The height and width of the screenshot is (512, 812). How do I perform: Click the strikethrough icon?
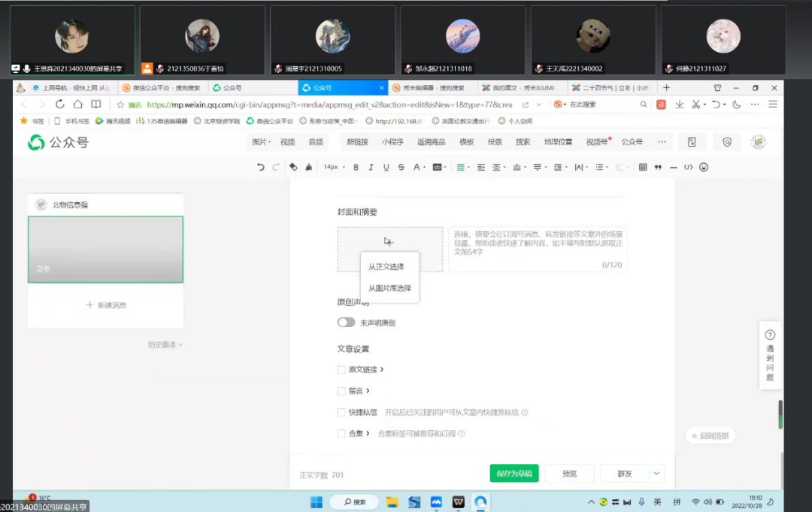[x=401, y=167]
